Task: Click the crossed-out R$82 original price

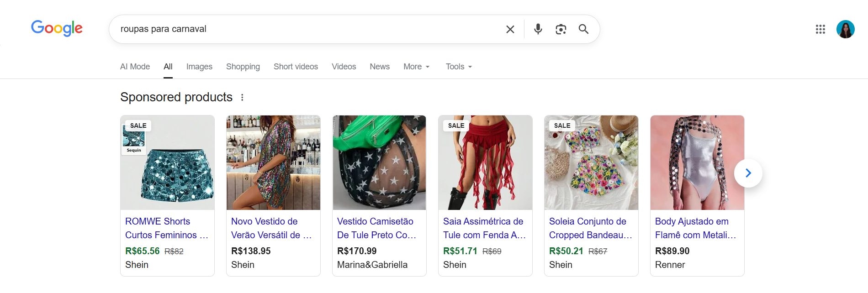Action: coord(174,251)
